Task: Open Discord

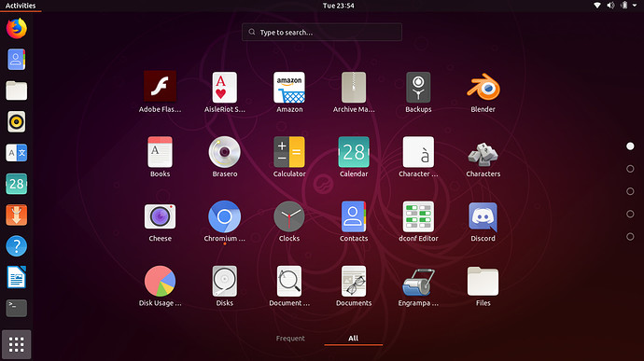Action: [x=483, y=216]
